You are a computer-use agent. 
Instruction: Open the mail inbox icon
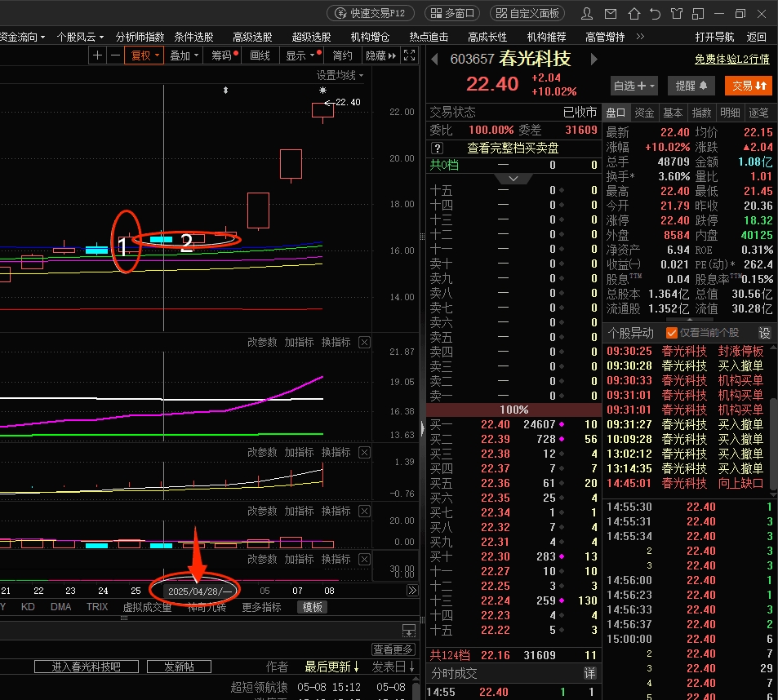(x=611, y=13)
